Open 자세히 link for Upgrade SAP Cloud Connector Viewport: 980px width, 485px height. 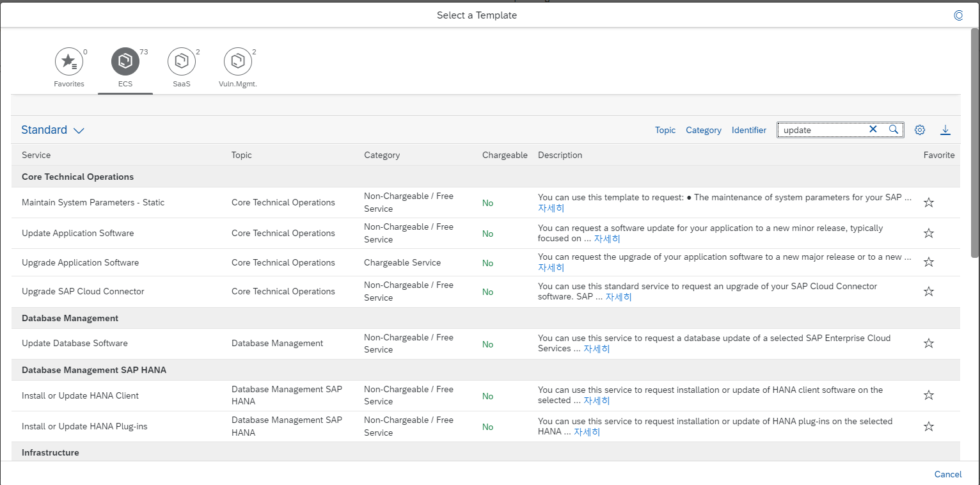tap(619, 297)
